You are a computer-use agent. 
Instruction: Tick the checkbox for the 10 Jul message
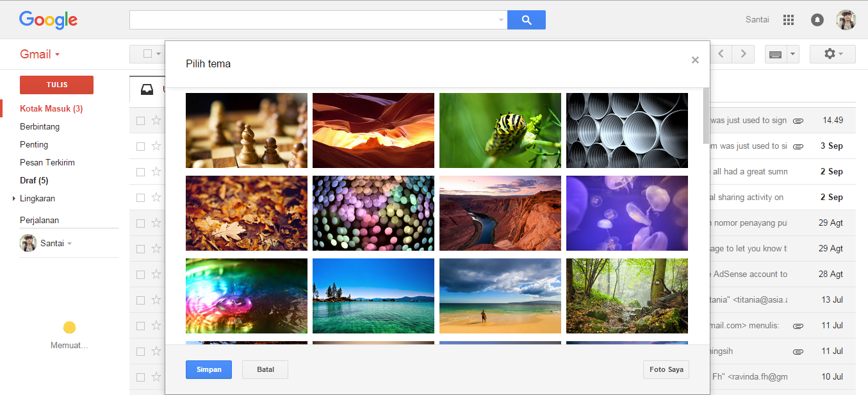coord(140,377)
